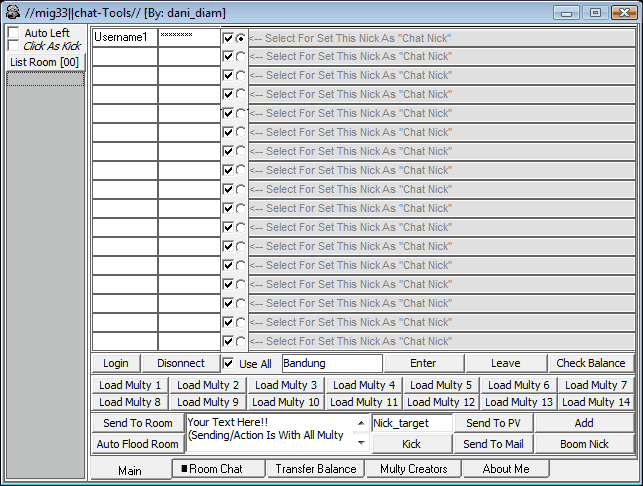This screenshot has width=643, height=486.
Task: Load Multy 8 preset
Action: [x=130, y=402]
